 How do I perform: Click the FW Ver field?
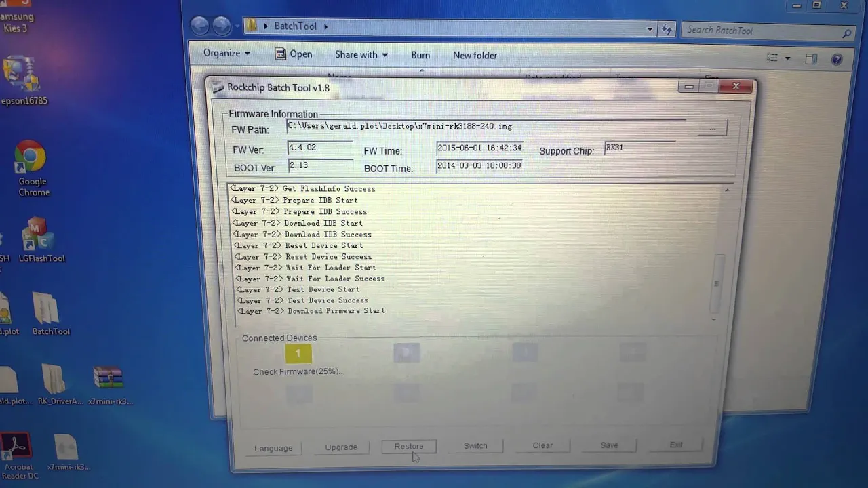[x=320, y=148]
